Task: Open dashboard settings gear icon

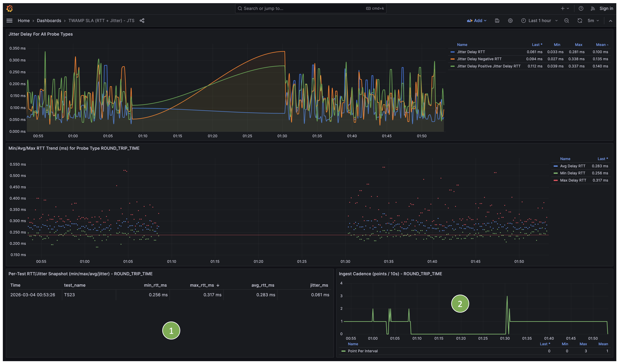Action: (x=510, y=21)
